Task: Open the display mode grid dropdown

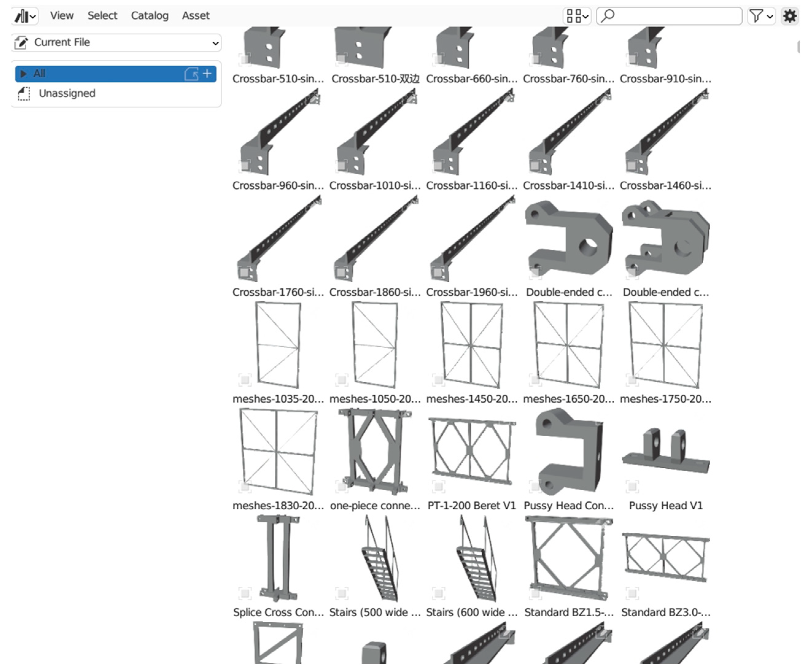Action: pos(577,16)
